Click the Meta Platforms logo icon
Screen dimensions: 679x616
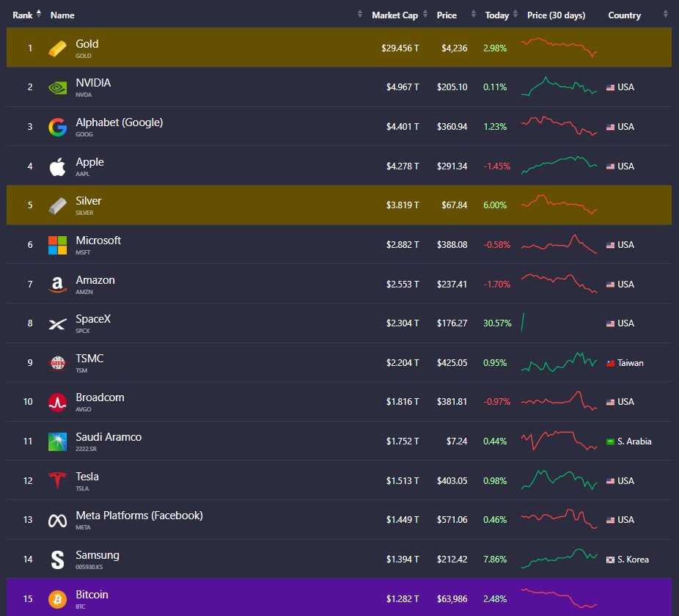point(57,520)
